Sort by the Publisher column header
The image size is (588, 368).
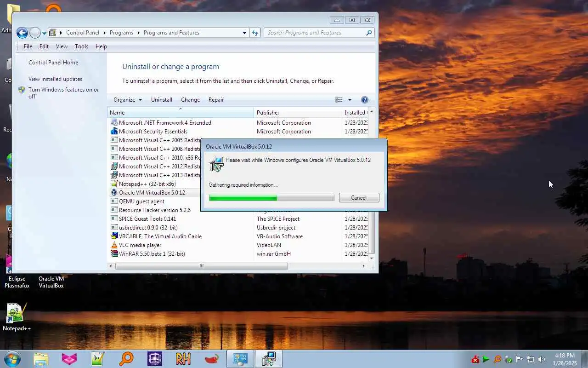(x=298, y=113)
